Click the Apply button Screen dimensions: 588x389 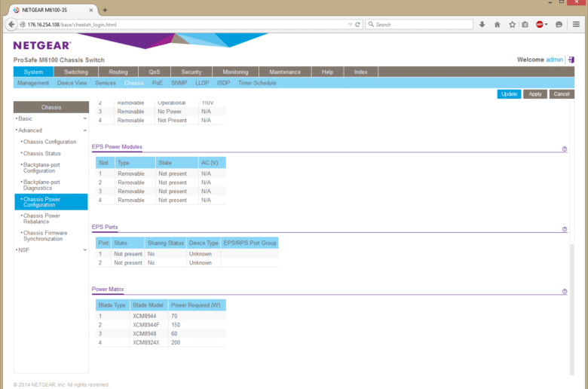click(x=535, y=94)
